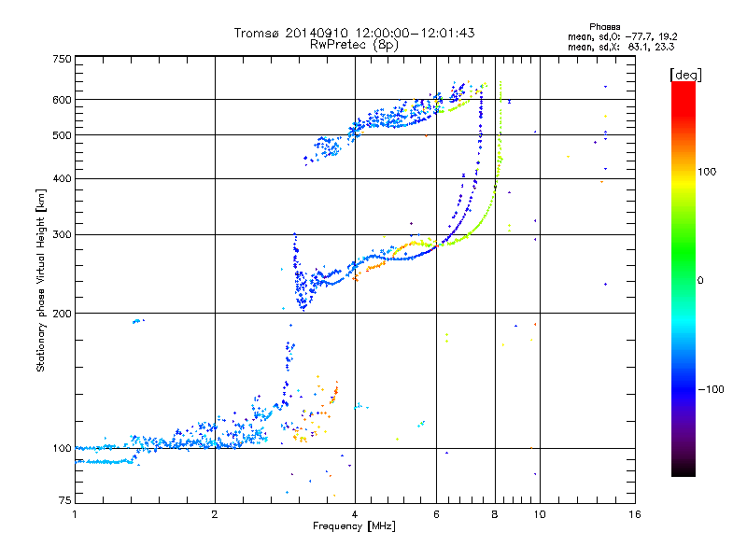Click the y-axis '100' tick label

(63, 449)
